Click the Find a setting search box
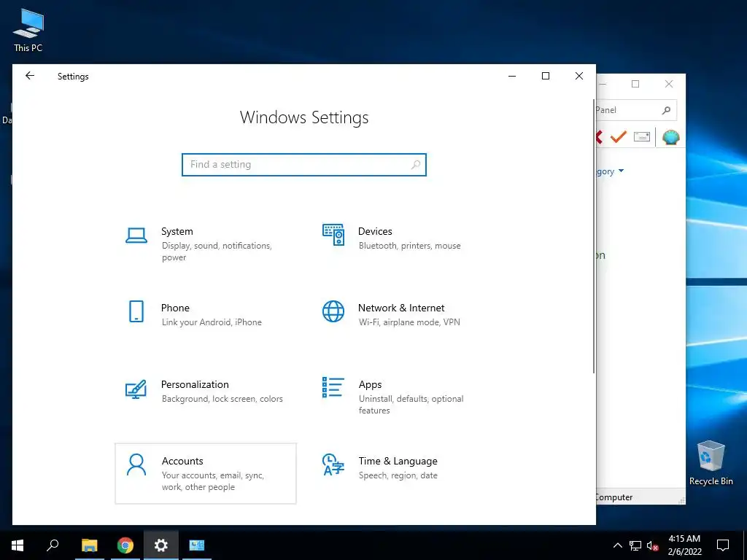 click(x=304, y=165)
